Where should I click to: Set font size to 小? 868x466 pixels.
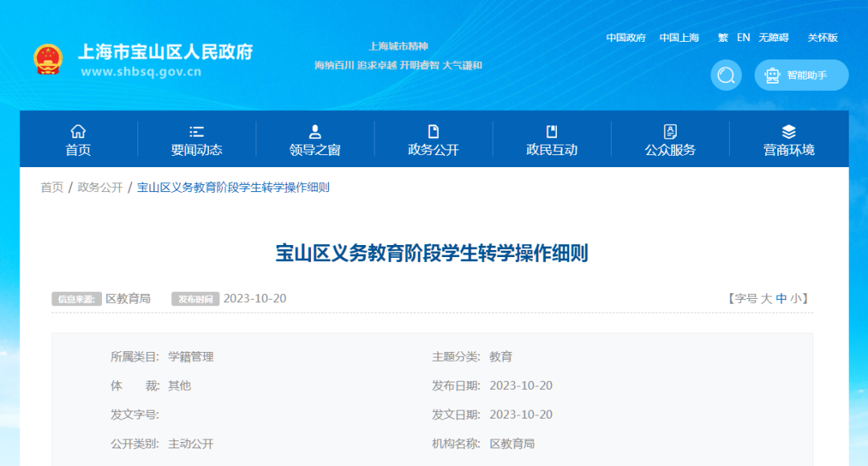795,299
